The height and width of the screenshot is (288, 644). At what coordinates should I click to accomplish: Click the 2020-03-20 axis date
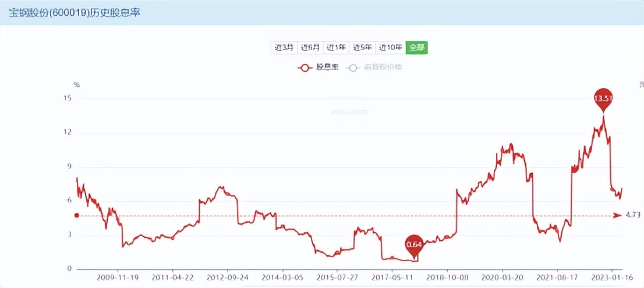pyautogui.click(x=503, y=278)
